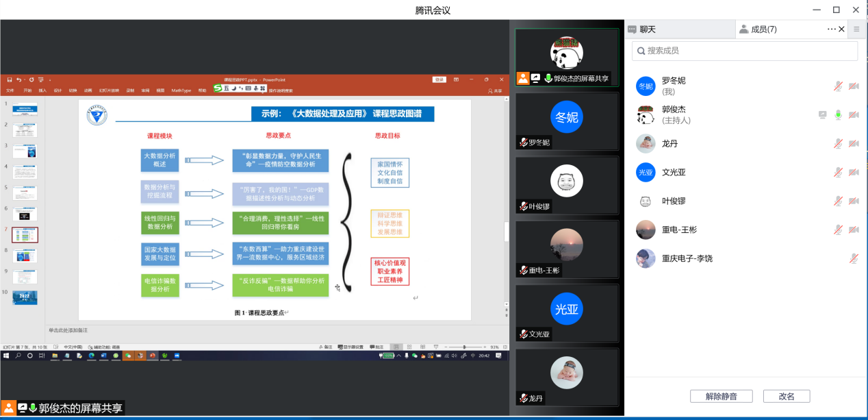Click the volume icon in system tray
Viewport: 868px width, 420px height.
click(x=455, y=356)
